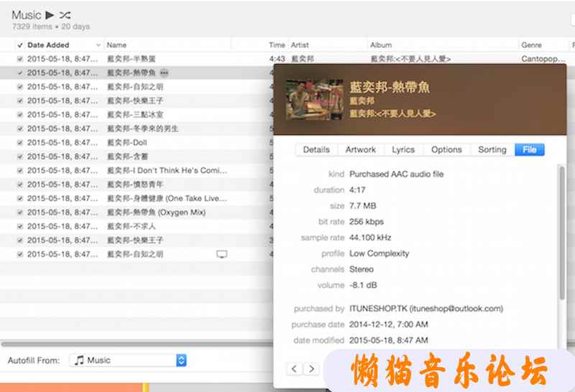
Task: Select the File tab
Action: tap(530, 149)
